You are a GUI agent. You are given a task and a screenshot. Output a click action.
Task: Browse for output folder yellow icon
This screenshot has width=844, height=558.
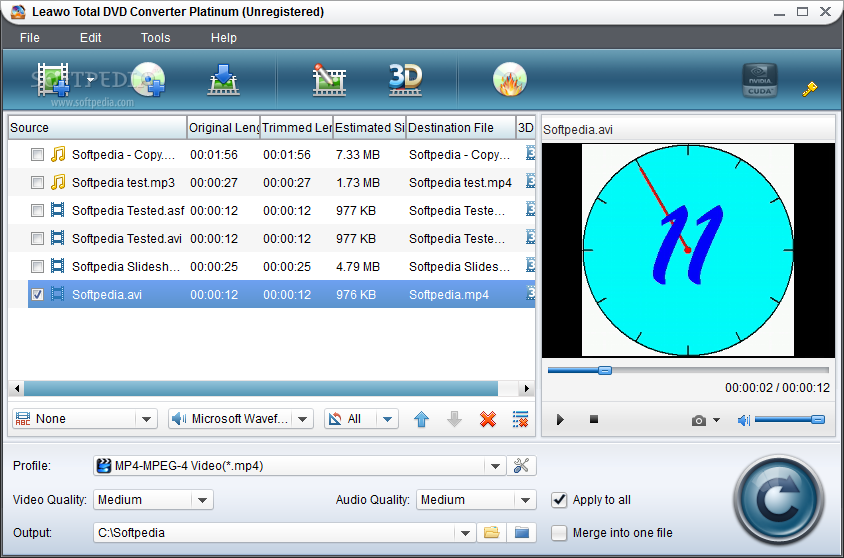(491, 533)
